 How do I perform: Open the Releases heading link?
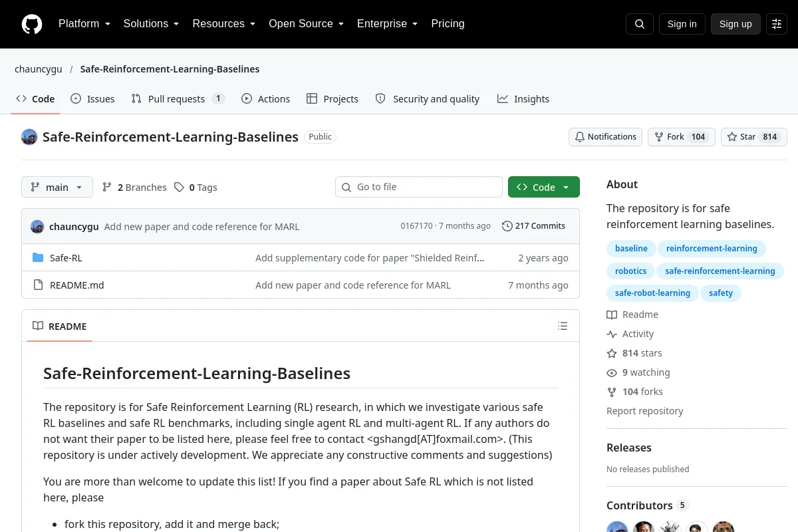pos(628,448)
